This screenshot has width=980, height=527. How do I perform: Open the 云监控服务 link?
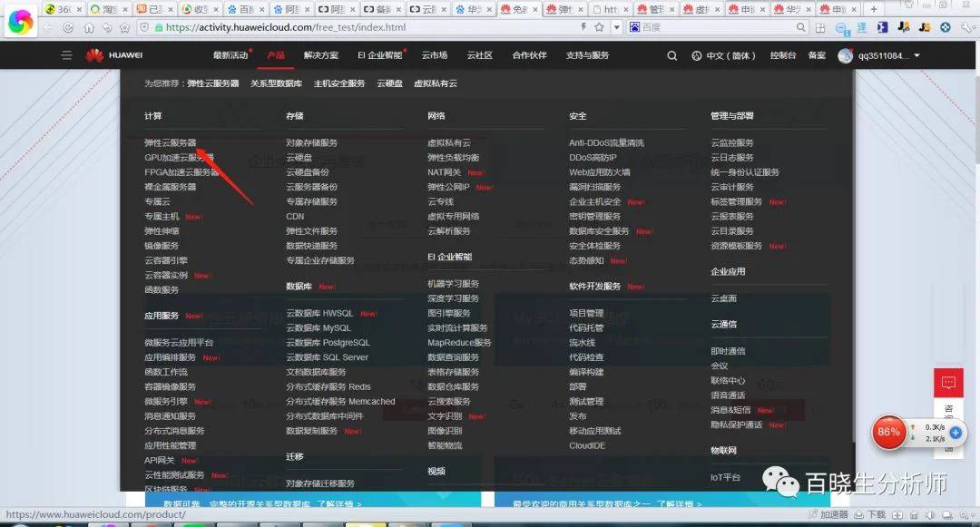coord(732,143)
